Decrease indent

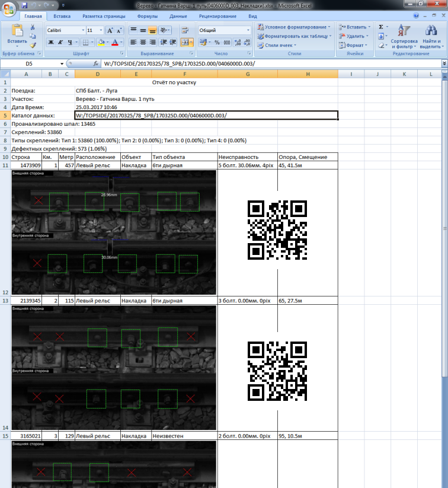(164, 42)
